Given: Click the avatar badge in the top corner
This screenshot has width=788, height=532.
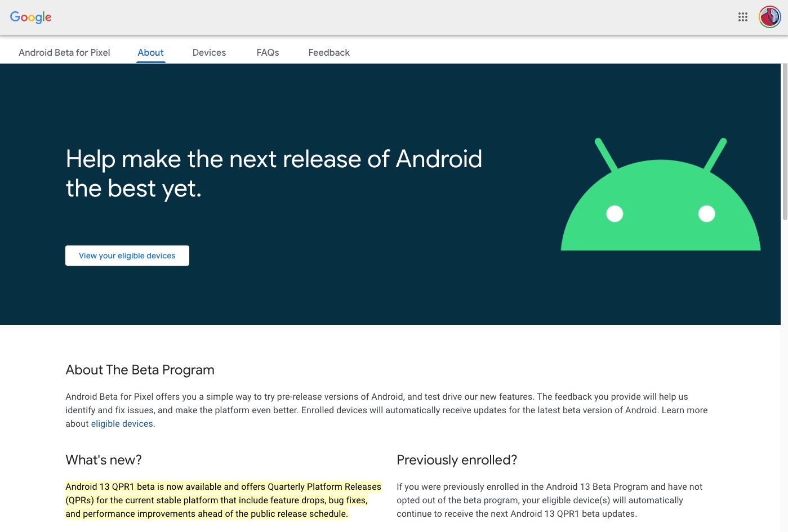Looking at the screenshot, I should pos(768,17).
